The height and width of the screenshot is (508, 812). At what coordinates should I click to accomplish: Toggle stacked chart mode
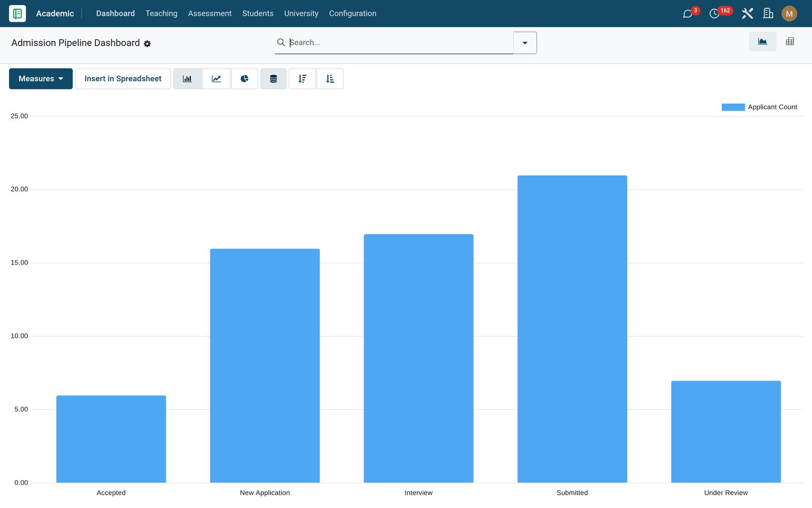click(x=274, y=79)
